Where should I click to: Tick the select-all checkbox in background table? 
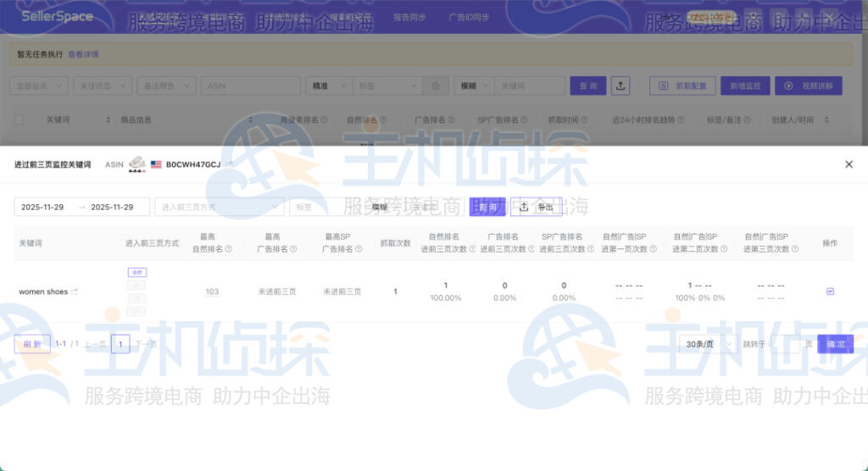point(19,119)
